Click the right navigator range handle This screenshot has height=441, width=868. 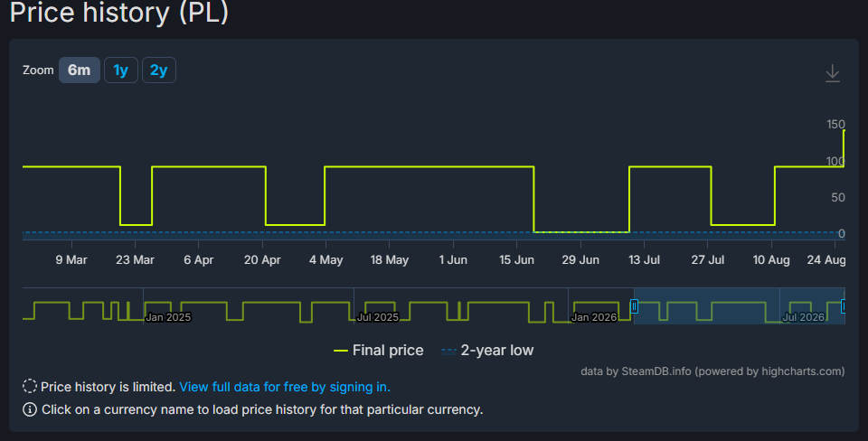pos(843,306)
